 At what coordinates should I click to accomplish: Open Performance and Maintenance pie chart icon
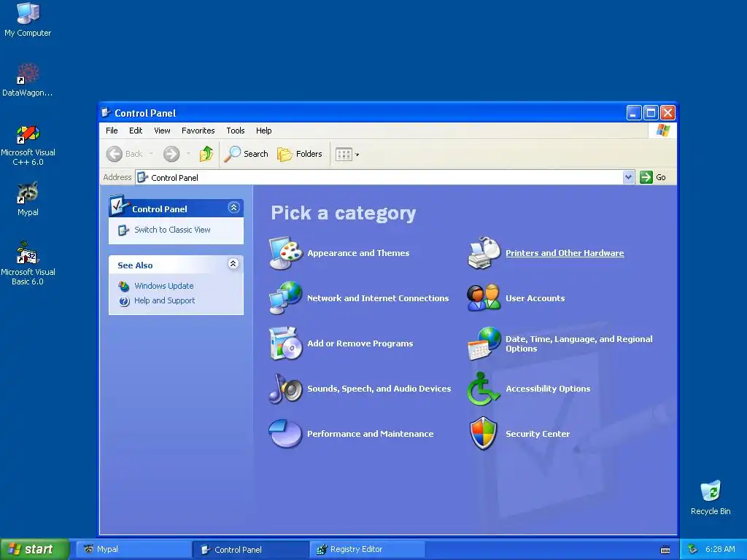(285, 433)
